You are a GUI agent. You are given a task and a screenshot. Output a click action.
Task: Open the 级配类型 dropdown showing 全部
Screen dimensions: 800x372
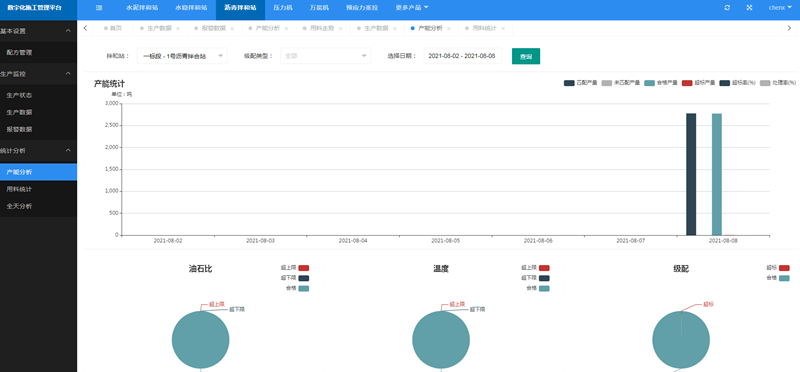point(326,56)
